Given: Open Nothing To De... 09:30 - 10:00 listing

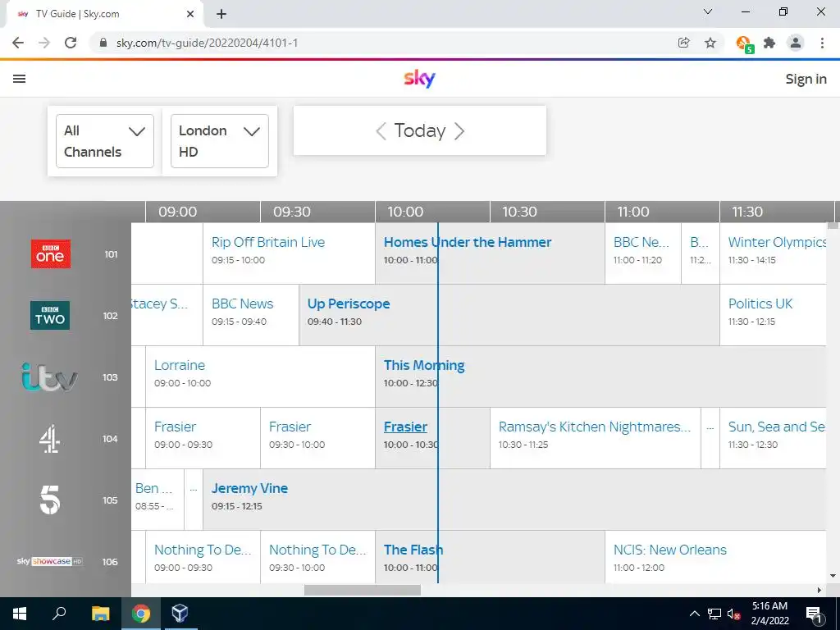Looking at the screenshot, I should 317,557.
